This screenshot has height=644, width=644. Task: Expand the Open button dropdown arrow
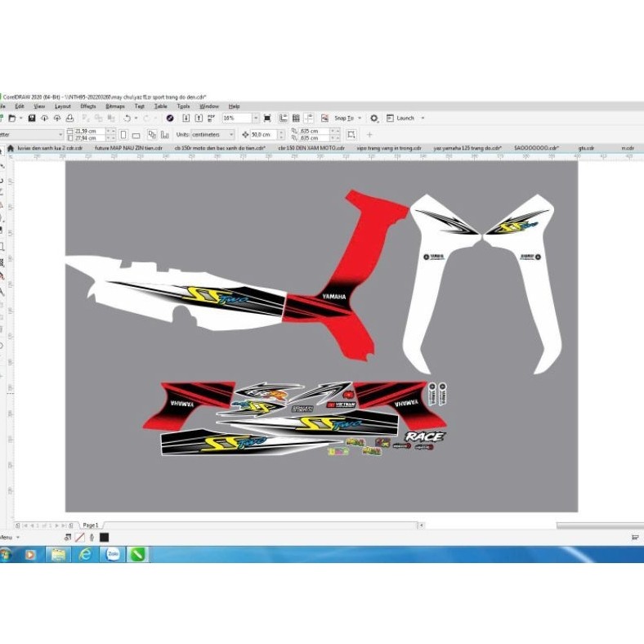click(x=21, y=119)
